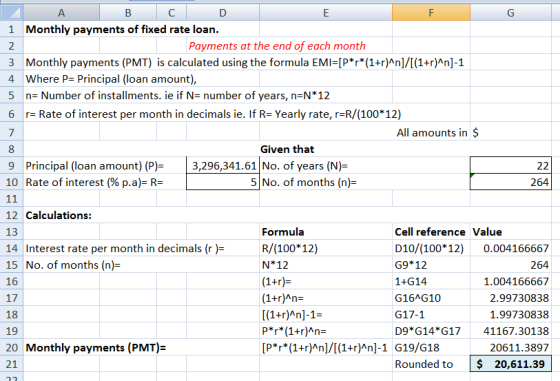The height and width of the screenshot is (381, 560).
Task: Click the number of years cell 22
Action: pos(511,166)
